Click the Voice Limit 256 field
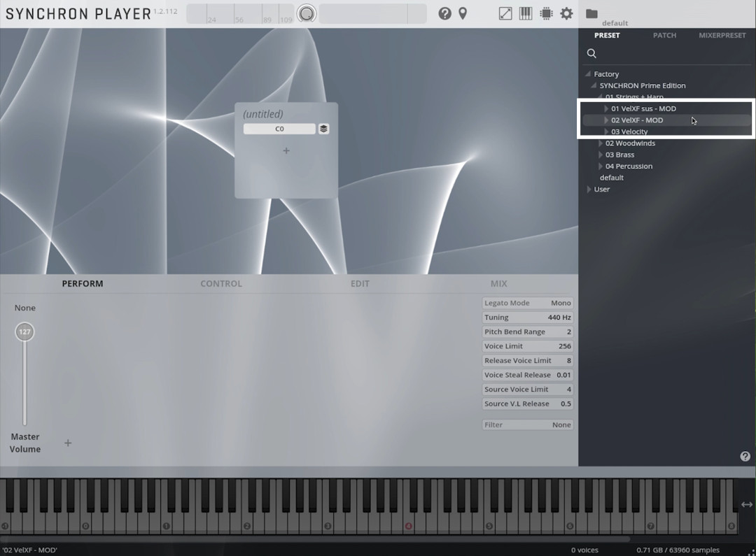 click(528, 346)
